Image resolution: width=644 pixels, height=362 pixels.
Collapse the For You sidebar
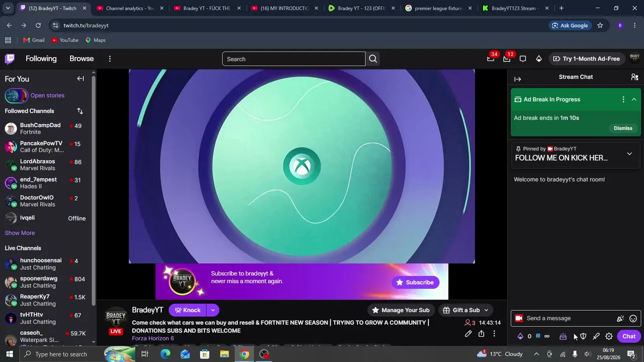(80, 78)
